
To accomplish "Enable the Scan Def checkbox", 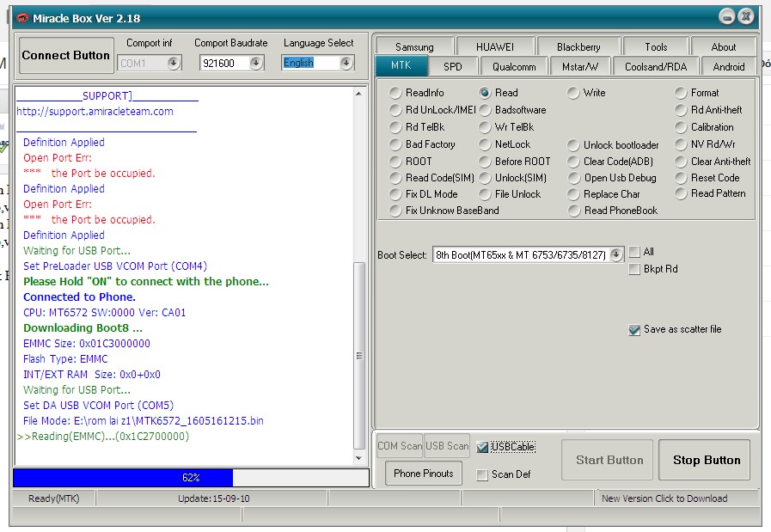I will [482, 475].
